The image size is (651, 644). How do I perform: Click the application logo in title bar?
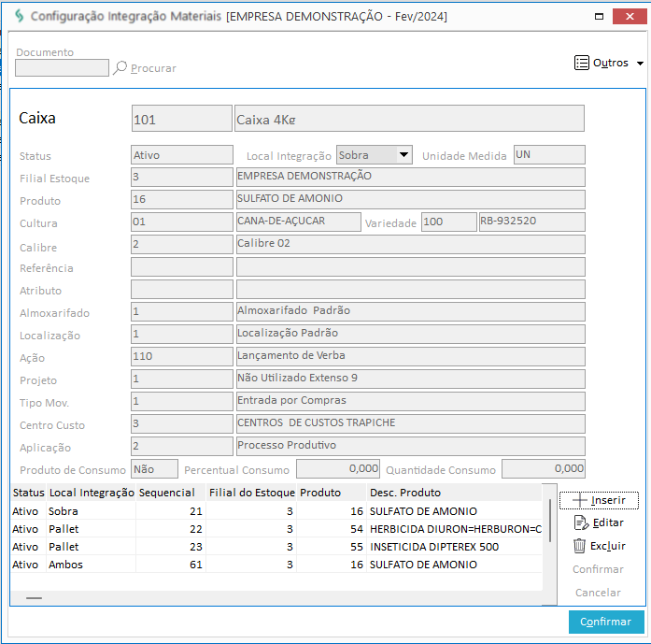pyautogui.click(x=18, y=16)
